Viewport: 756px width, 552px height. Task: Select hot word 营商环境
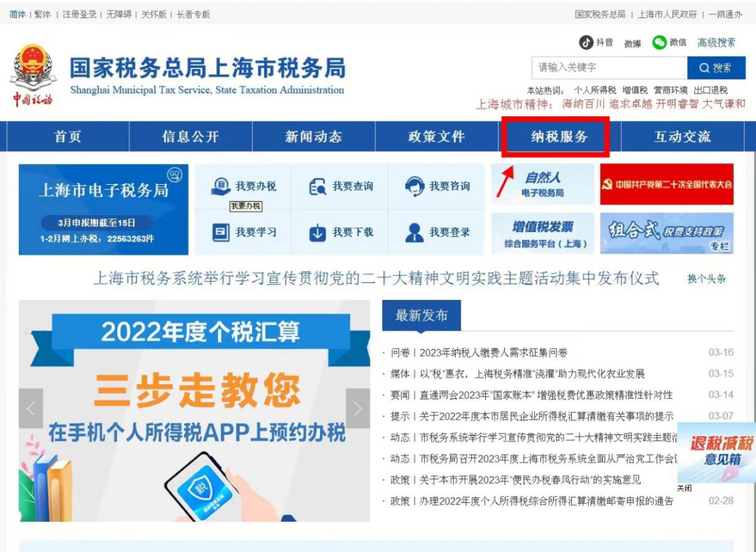671,90
